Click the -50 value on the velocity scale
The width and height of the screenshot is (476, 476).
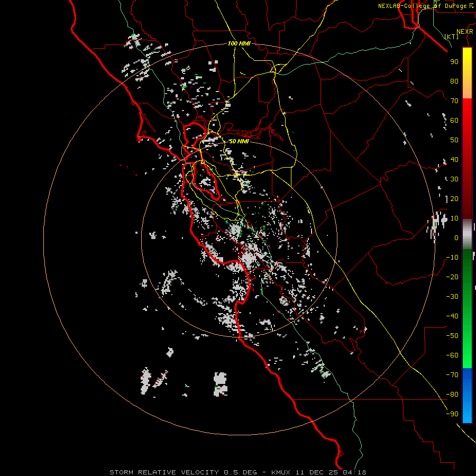[x=452, y=336]
